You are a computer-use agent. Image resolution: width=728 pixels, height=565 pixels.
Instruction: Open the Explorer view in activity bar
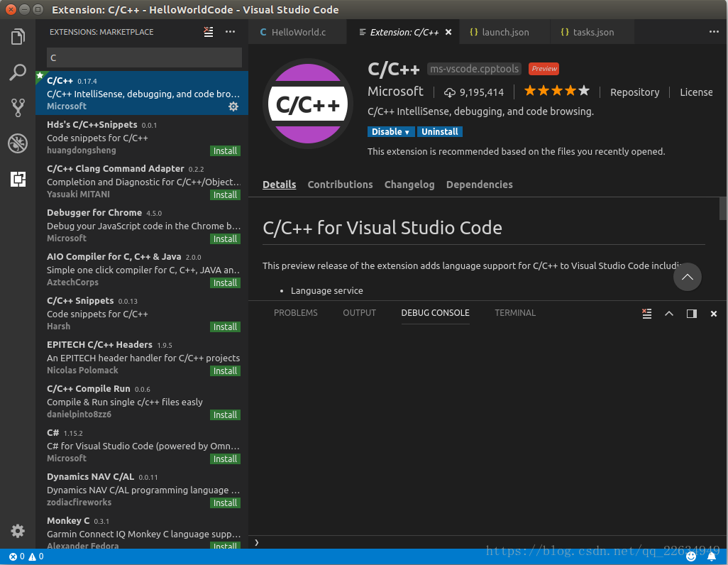18,37
